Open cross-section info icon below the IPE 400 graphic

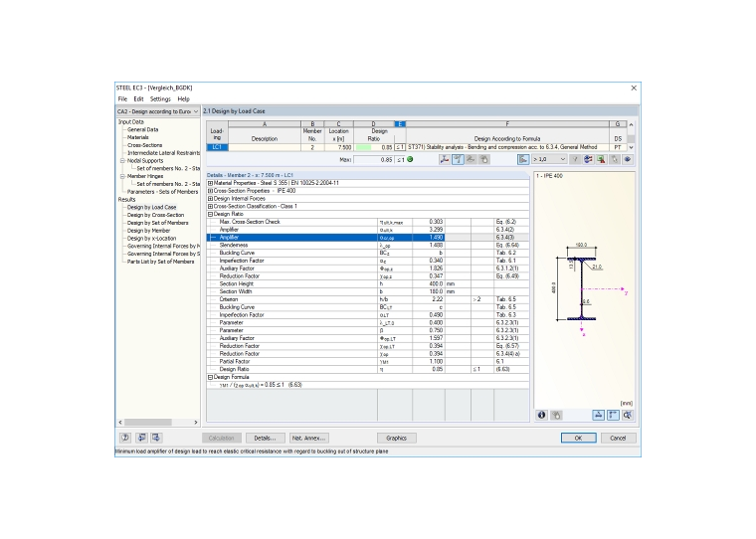pos(541,415)
